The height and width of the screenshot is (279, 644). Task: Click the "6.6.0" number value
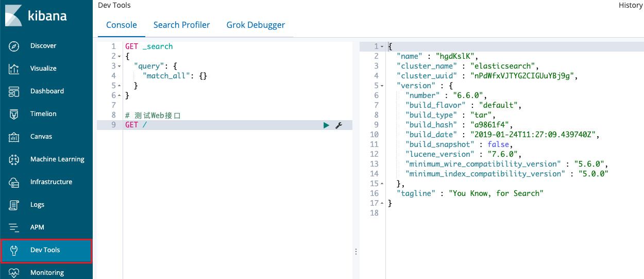[x=467, y=95]
